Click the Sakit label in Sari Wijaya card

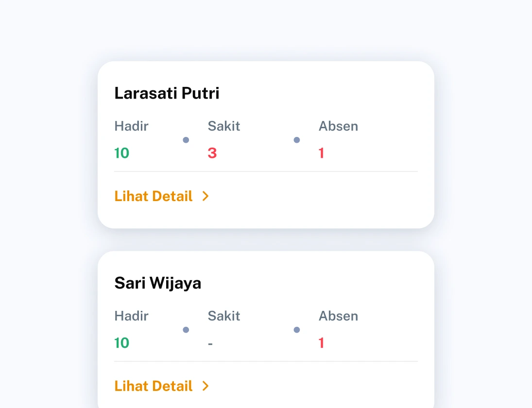(x=224, y=316)
